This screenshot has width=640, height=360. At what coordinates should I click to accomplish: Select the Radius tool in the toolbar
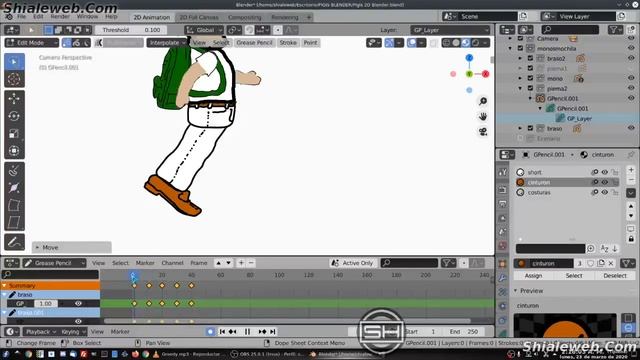pyautogui.click(x=14, y=188)
